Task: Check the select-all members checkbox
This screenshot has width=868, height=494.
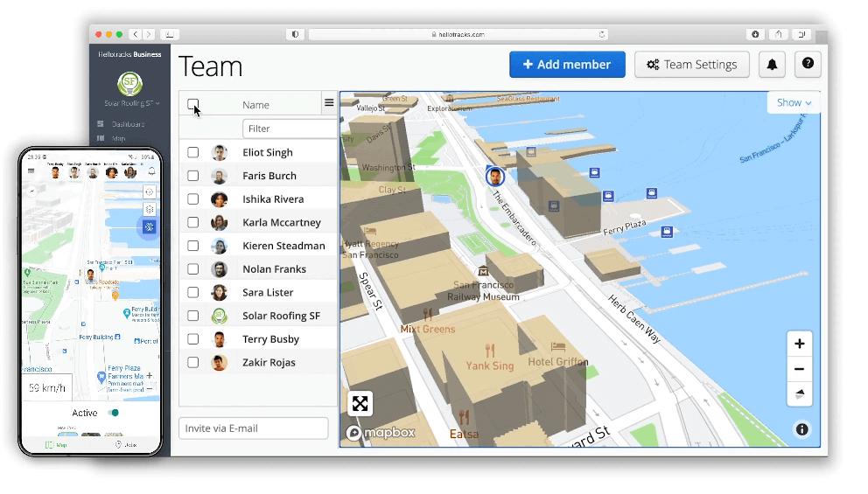Action: pyautogui.click(x=193, y=105)
